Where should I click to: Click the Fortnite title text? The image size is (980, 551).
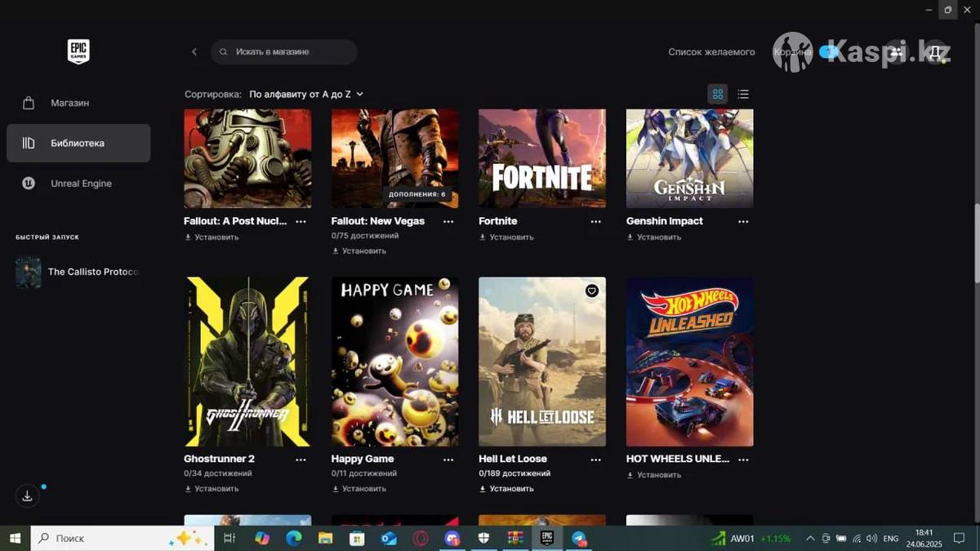tap(498, 221)
